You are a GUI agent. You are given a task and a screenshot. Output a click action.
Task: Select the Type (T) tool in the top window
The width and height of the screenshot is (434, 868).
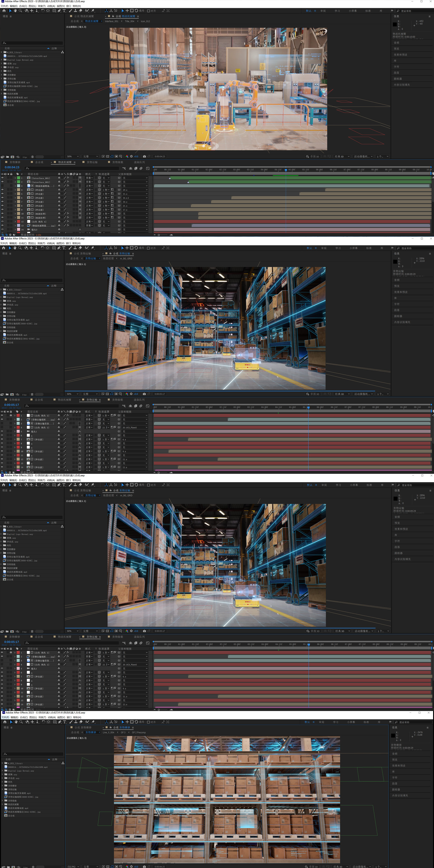coord(64,11)
